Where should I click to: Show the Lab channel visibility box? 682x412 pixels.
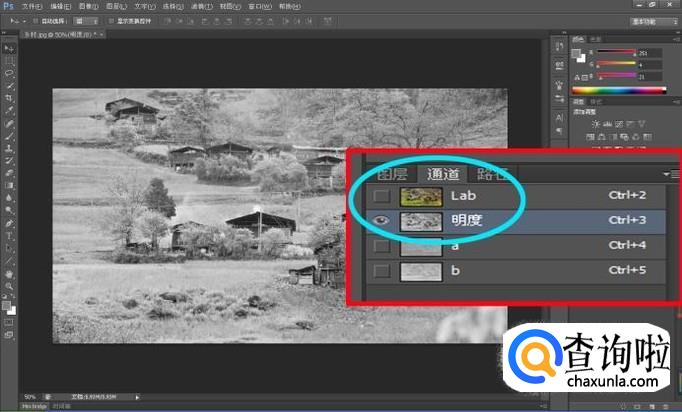click(380, 196)
